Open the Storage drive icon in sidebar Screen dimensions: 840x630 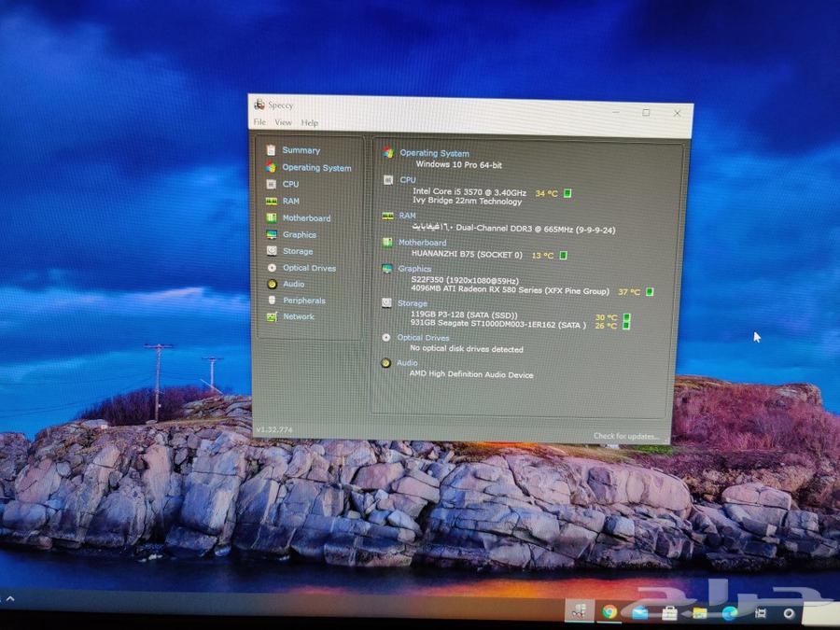pos(272,251)
